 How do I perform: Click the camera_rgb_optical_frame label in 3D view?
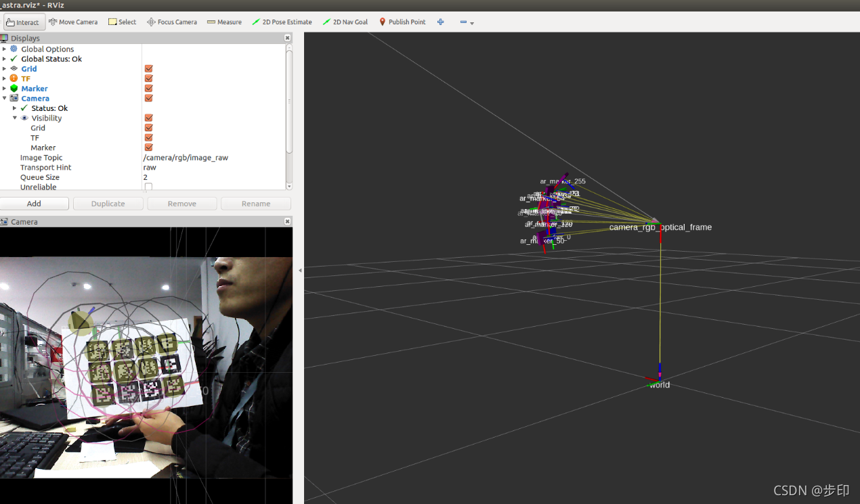click(x=660, y=227)
